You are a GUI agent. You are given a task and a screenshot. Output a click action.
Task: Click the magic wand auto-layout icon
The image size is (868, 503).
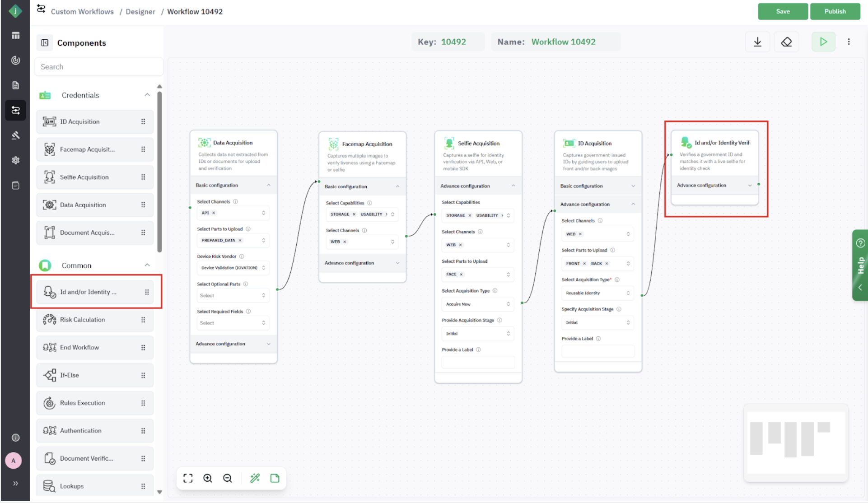click(255, 478)
